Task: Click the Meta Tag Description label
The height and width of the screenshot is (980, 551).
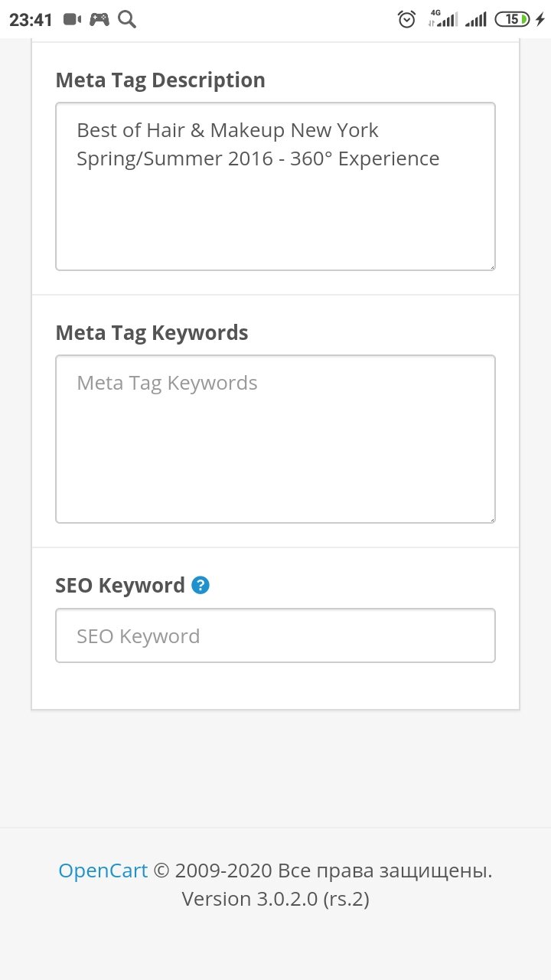Action: [160, 80]
